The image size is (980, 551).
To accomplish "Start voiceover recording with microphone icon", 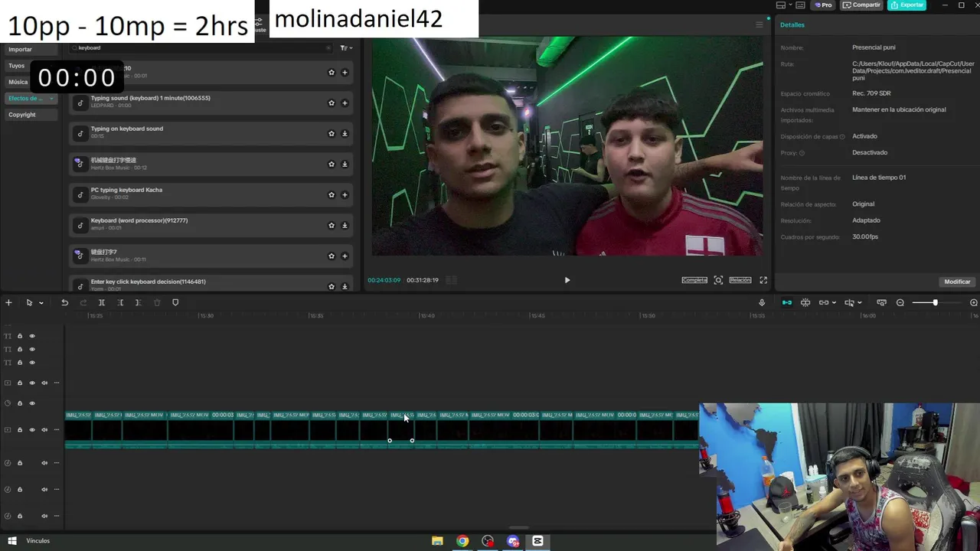I will click(x=762, y=302).
